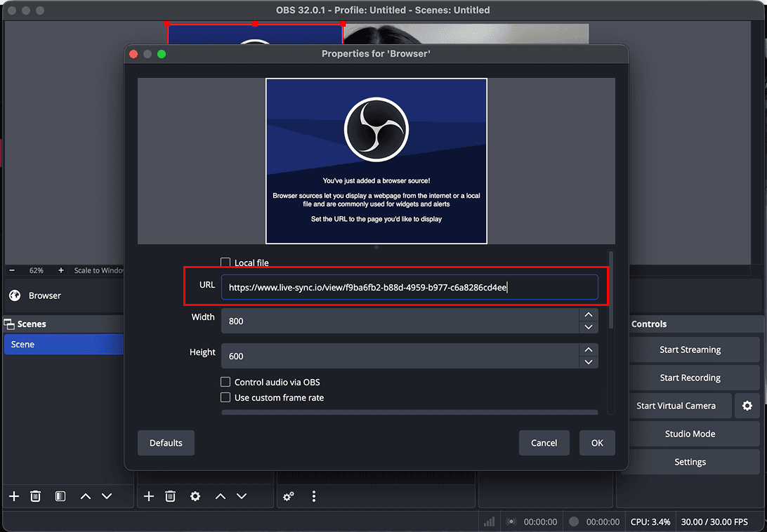Viewport: 767px width, 532px height.
Task: Enable Use custom frame rate checkbox
Action: 225,397
